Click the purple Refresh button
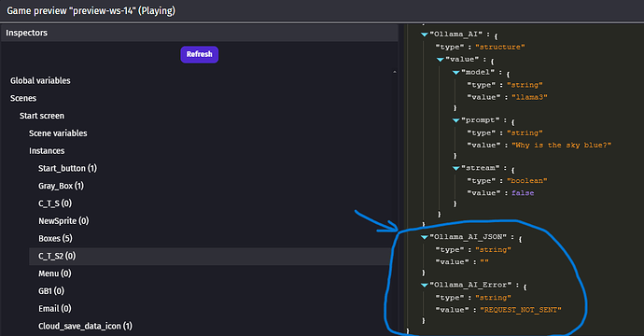 [x=199, y=54]
